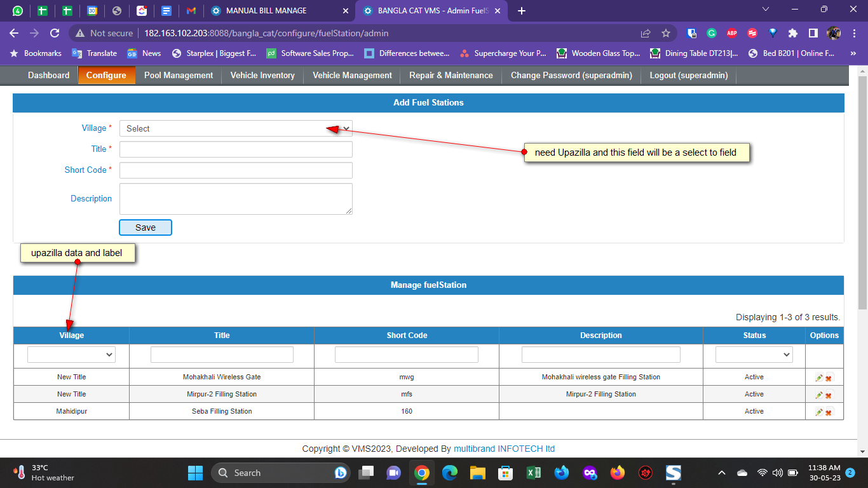The height and width of the screenshot is (488, 868).
Task: Open Microsoft Store from the taskbar
Action: [x=505, y=473]
